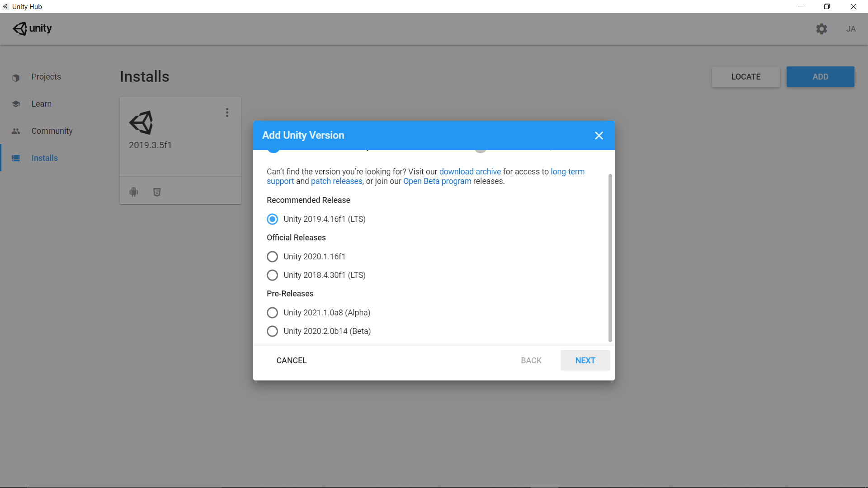
Task: Close the Add Unity Version dialog
Action: (599, 136)
